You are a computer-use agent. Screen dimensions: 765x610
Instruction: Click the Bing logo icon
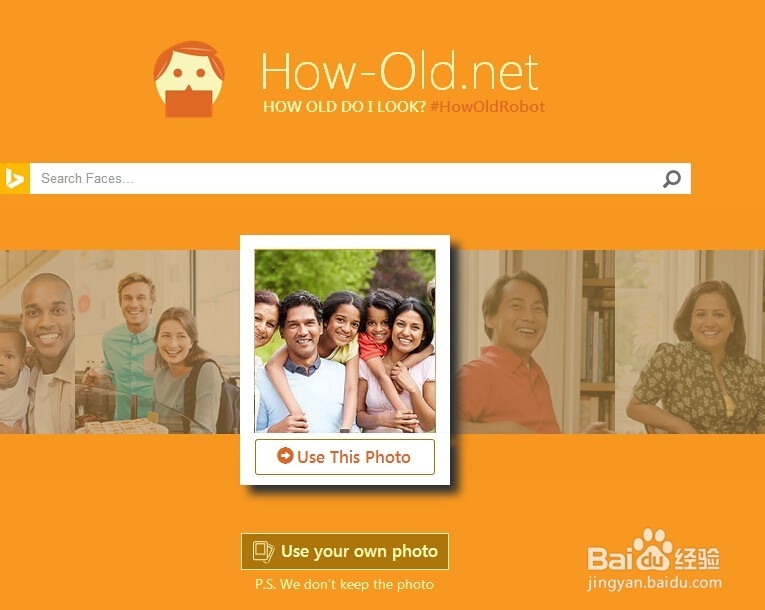pos(15,179)
